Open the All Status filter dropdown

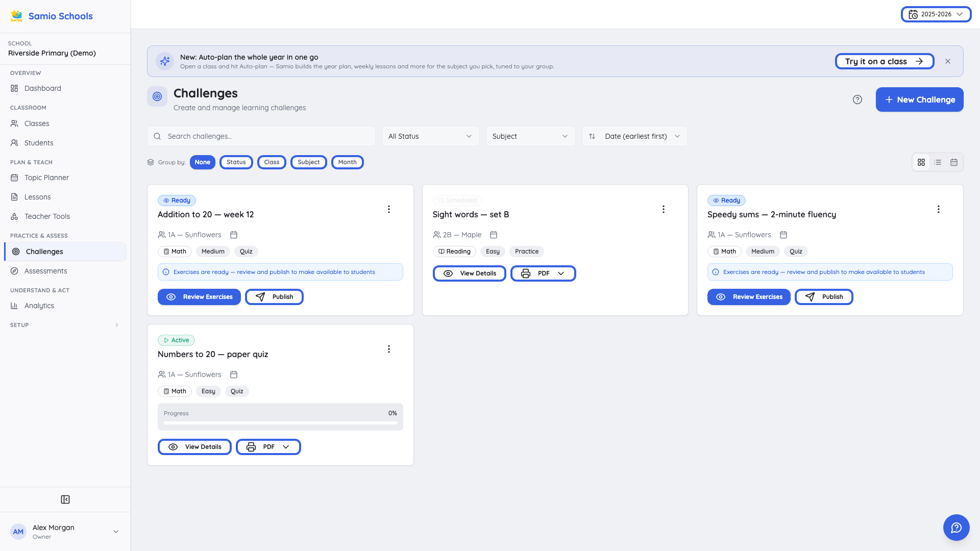[430, 136]
